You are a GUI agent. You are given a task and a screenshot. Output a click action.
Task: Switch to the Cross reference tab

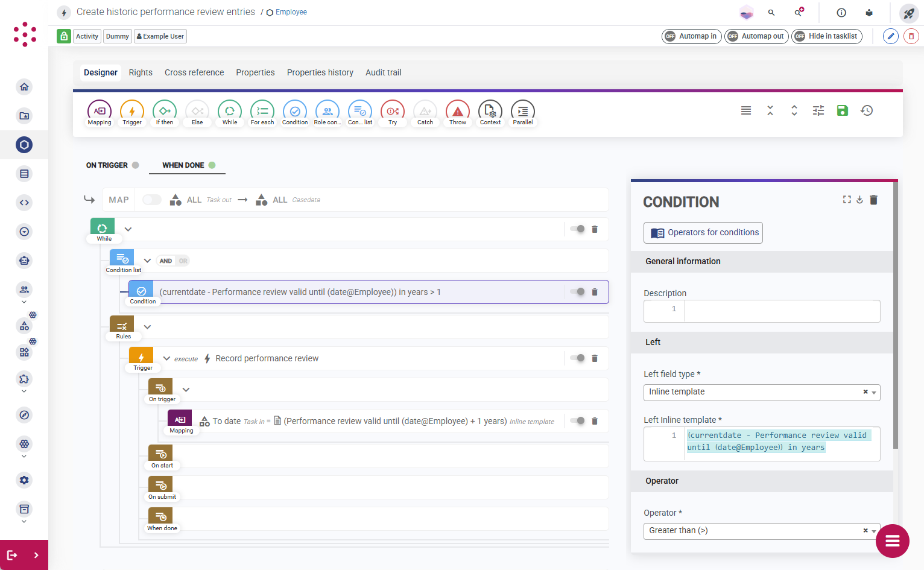tap(194, 72)
